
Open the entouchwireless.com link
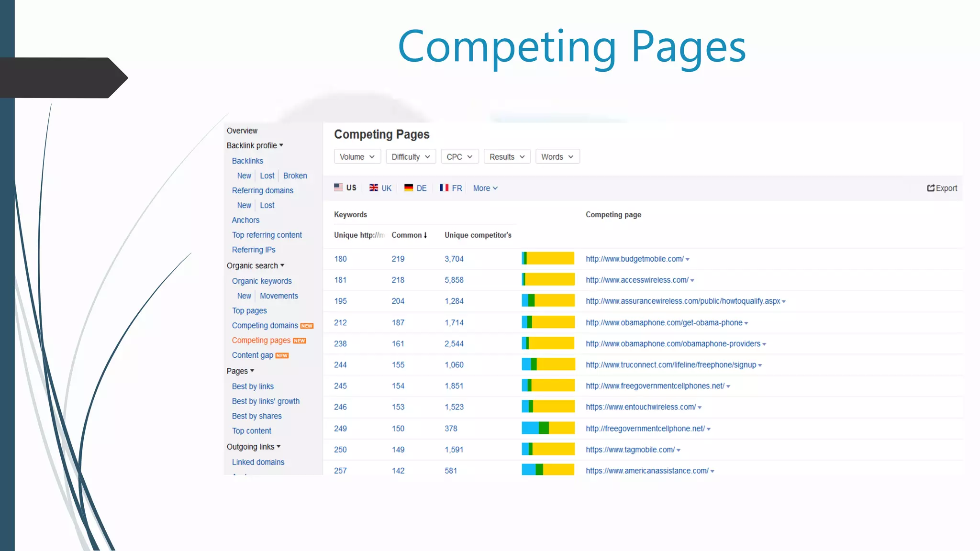[641, 407]
